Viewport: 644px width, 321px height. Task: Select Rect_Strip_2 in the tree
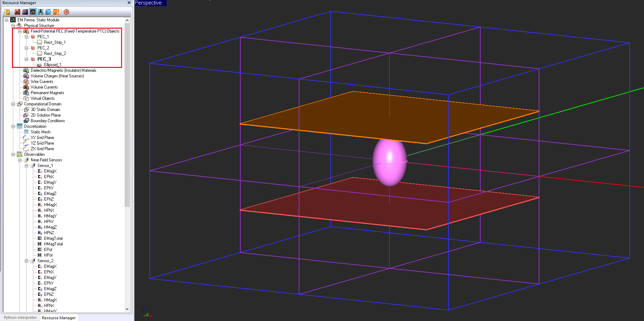(x=55, y=54)
